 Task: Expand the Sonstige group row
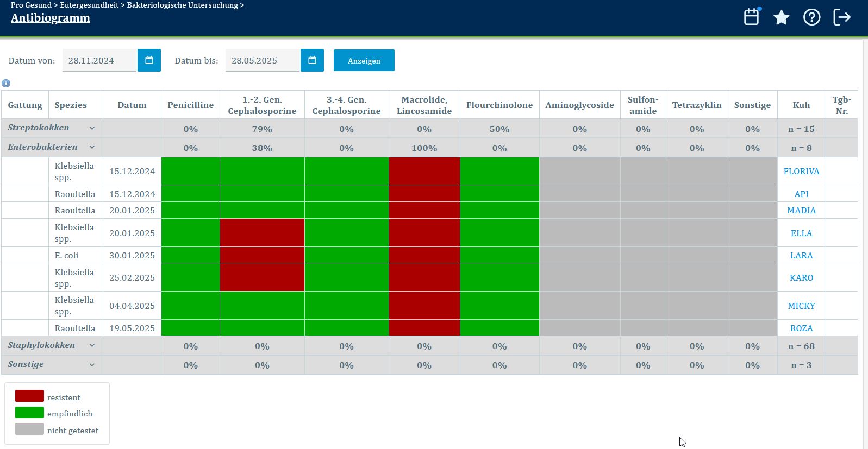92,365
